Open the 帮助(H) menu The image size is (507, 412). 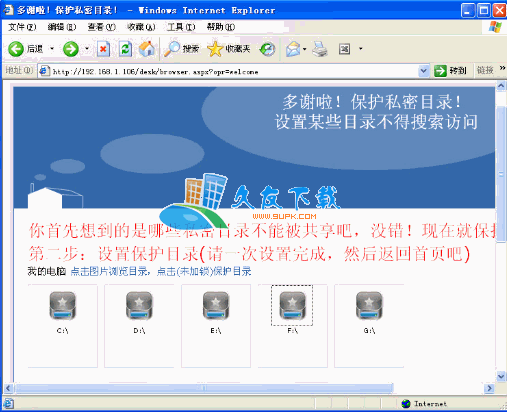click(x=221, y=27)
